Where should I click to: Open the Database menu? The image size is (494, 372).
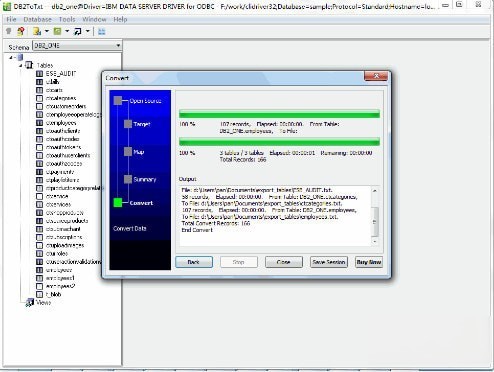tap(37, 19)
